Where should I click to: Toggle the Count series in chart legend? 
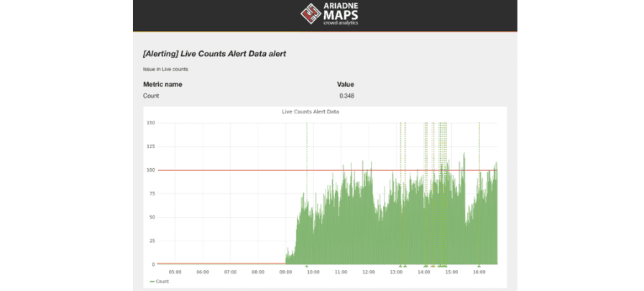(160, 282)
